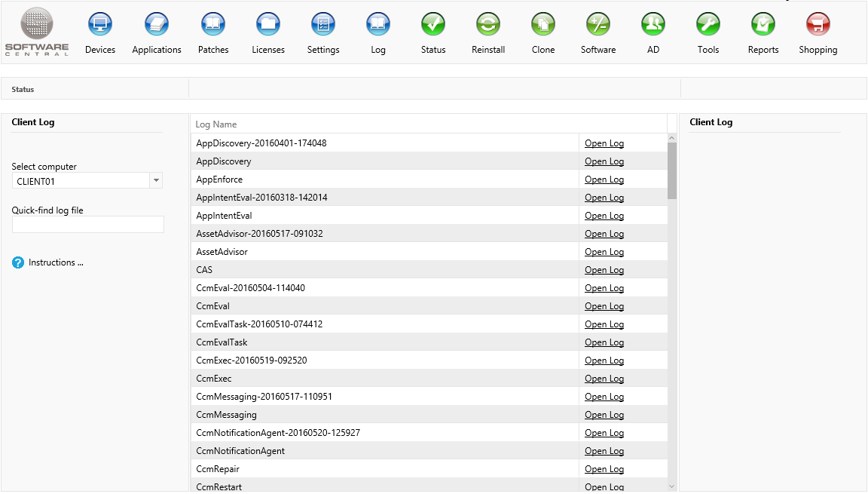Open the Clone icon
Image resolution: width=868 pixels, height=494 pixels.
[543, 25]
